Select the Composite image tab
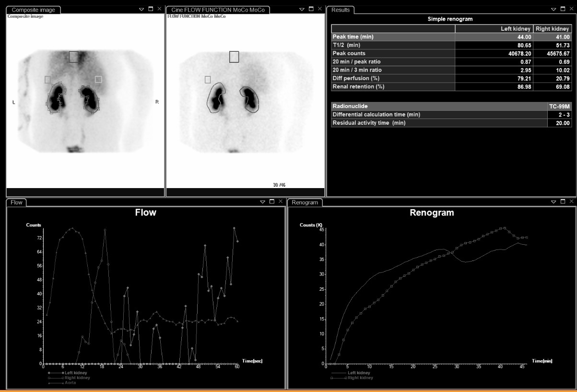This screenshot has width=577, height=392. [x=34, y=10]
